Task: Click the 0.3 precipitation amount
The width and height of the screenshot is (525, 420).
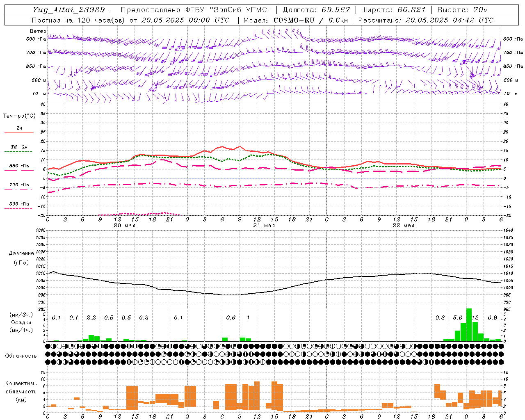Action: [x=440, y=318]
